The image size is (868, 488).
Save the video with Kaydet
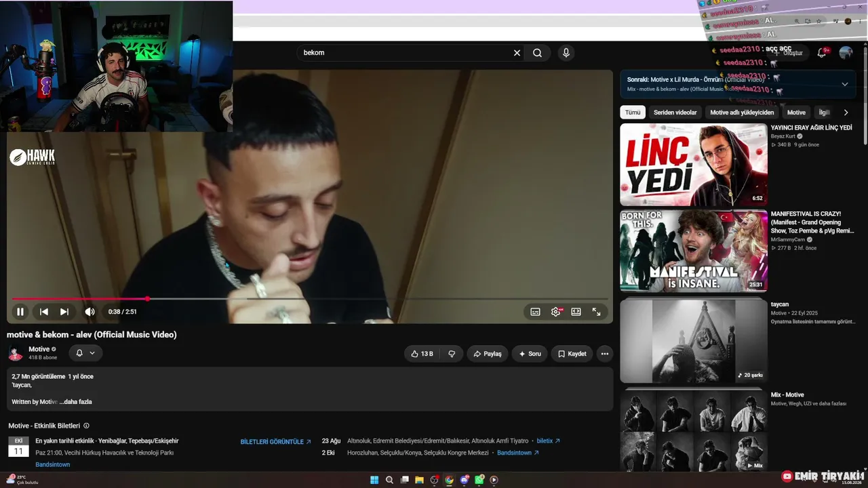[x=572, y=354]
